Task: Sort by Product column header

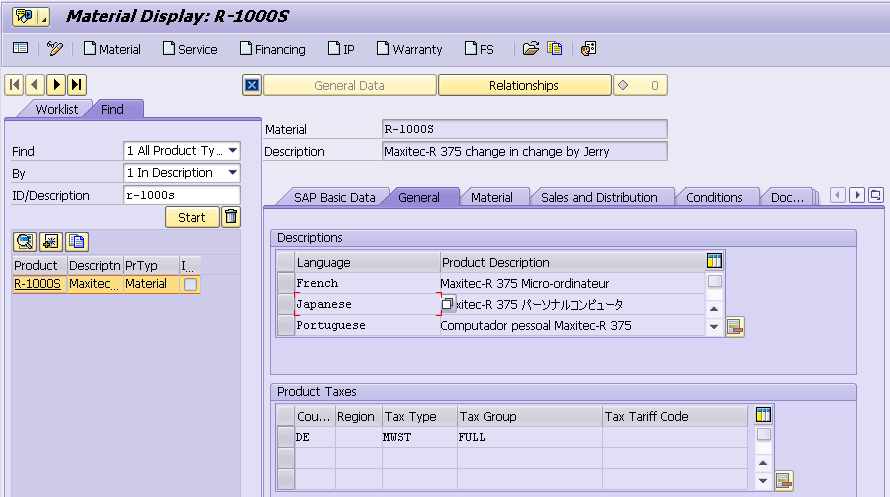Action: pos(39,266)
